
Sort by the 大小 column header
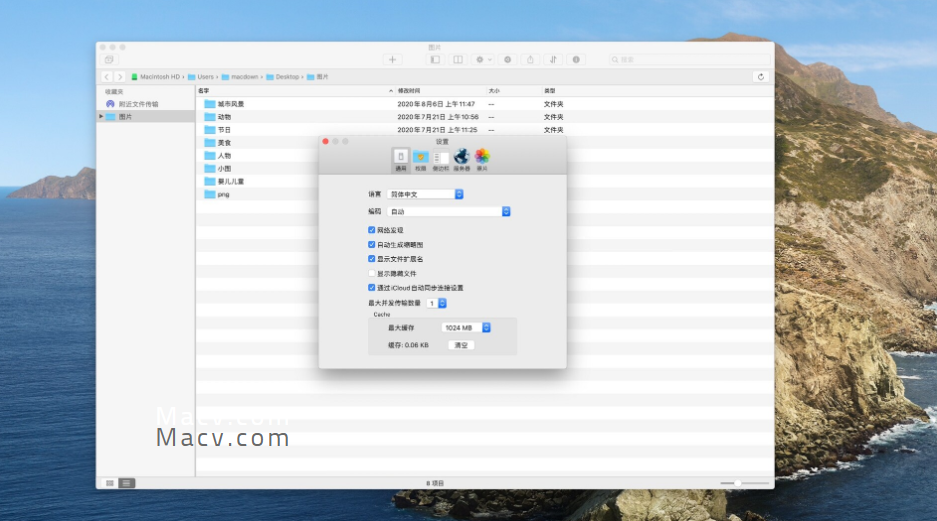point(513,91)
